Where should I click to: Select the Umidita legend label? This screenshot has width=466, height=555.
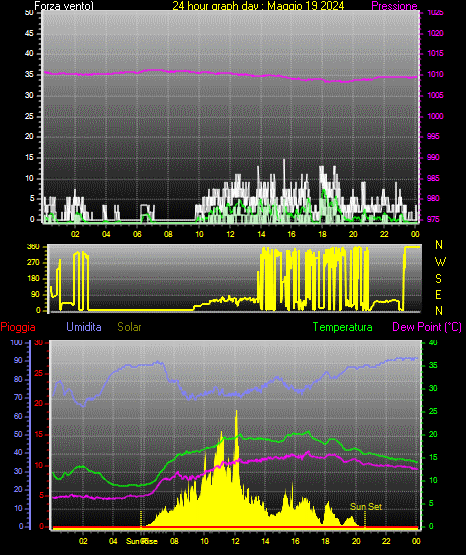84,327
